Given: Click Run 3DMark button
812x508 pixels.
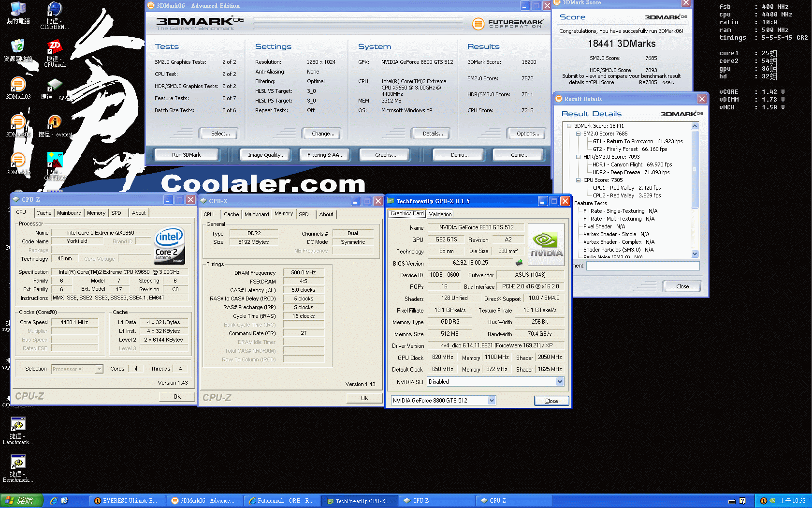Looking at the screenshot, I should 186,155.
